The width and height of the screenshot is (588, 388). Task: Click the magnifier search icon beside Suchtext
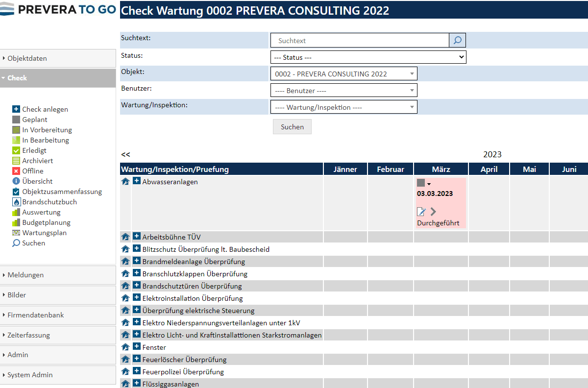tap(457, 41)
